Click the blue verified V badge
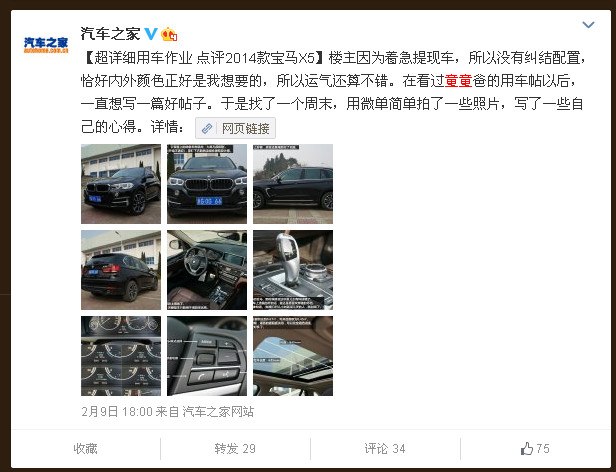616x472 pixels. (x=151, y=34)
